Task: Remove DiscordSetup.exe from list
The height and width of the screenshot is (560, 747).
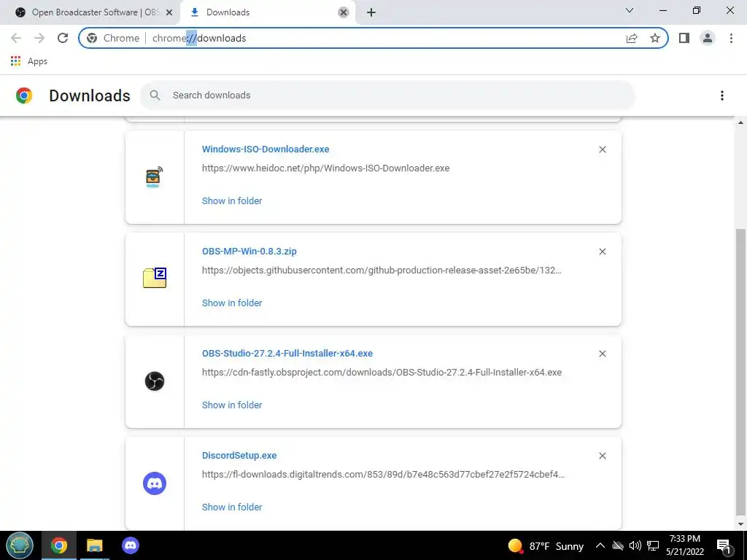Action: (602, 456)
